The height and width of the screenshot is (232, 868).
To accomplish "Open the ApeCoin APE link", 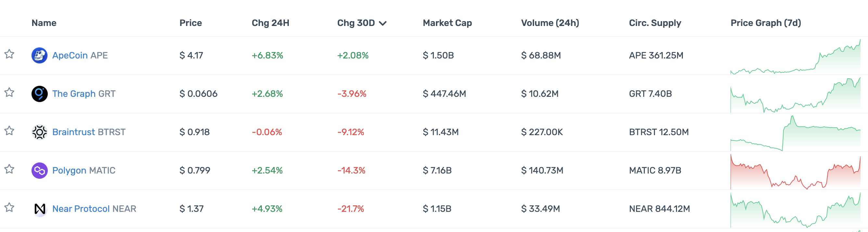I will 80,55.
